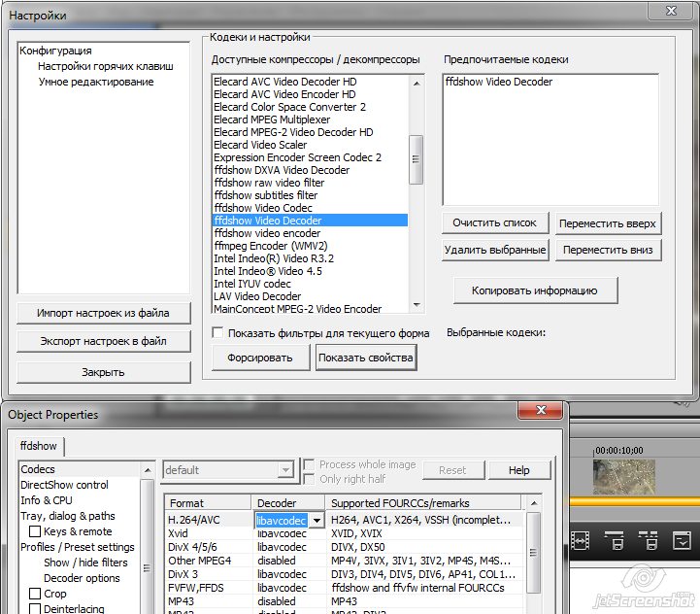
Task: Click the ffdshow tree scroll-up arrow
Action: pos(148,470)
